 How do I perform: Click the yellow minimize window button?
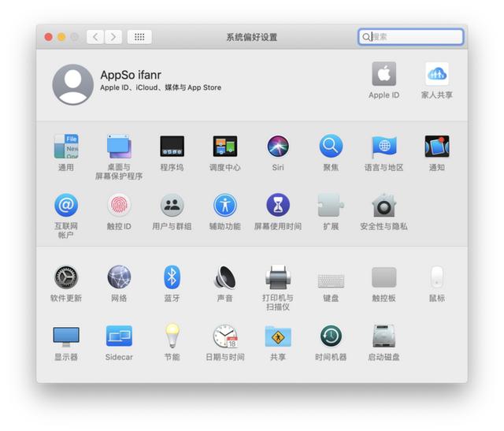pos(61,37)
